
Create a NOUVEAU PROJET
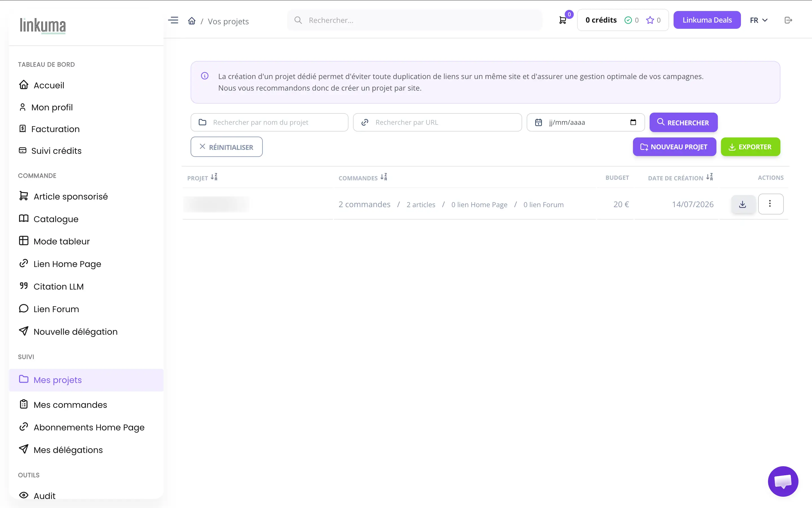674,147
